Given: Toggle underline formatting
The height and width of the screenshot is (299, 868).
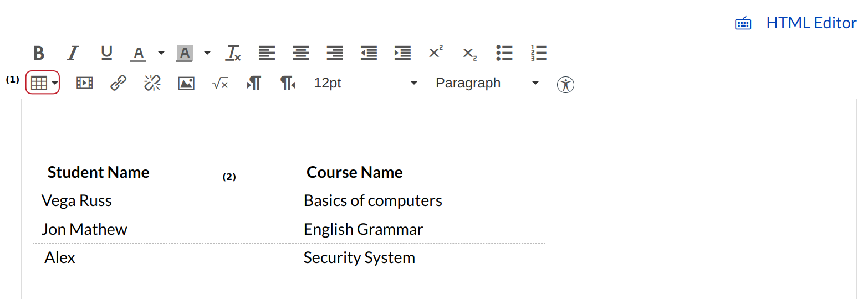Looking at the screenshot, I should tap(106, 53).
